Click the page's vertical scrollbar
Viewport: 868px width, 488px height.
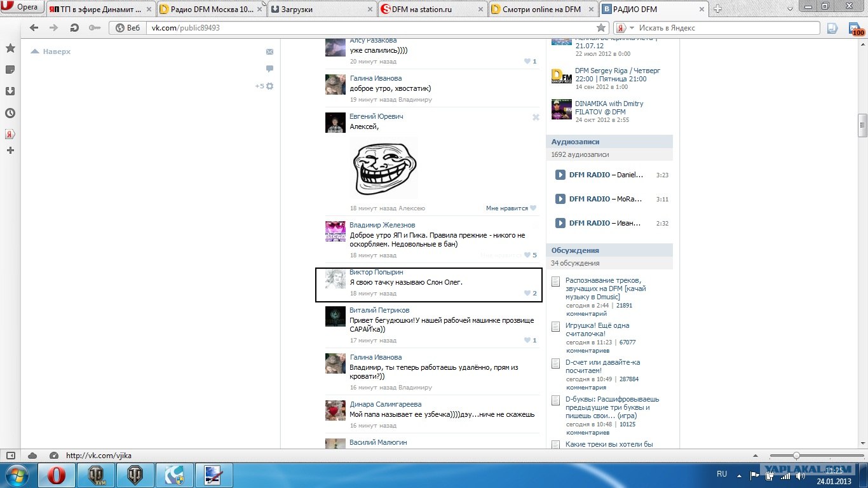coord(862,126)
